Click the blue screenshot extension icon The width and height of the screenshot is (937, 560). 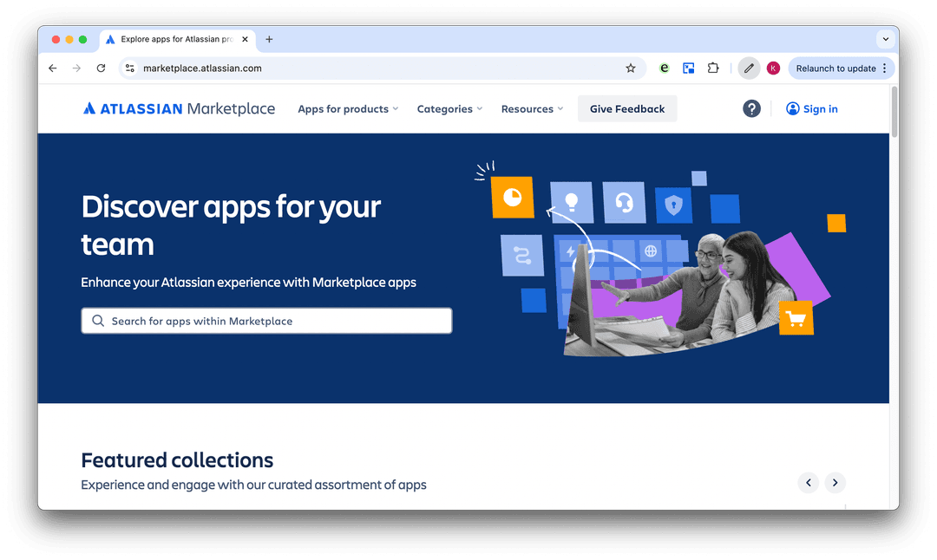pos(688,67)
